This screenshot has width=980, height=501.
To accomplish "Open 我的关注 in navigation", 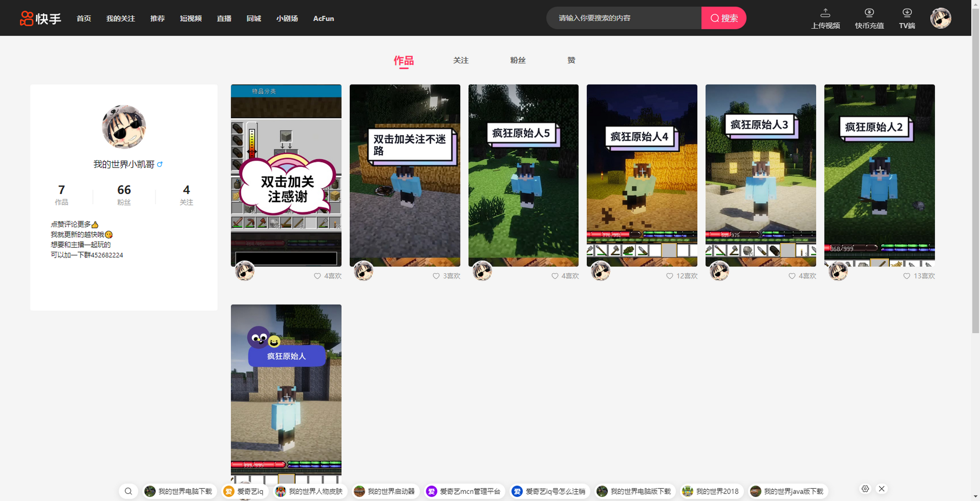I will point(121,18).
